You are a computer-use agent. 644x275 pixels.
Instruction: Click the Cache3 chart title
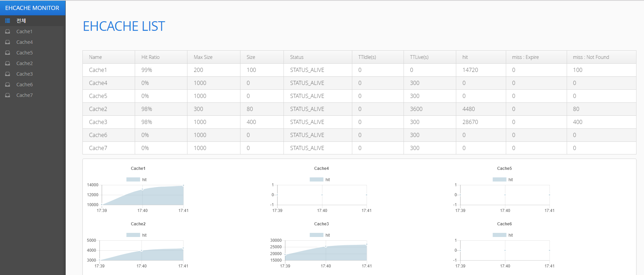click(321, 224)
